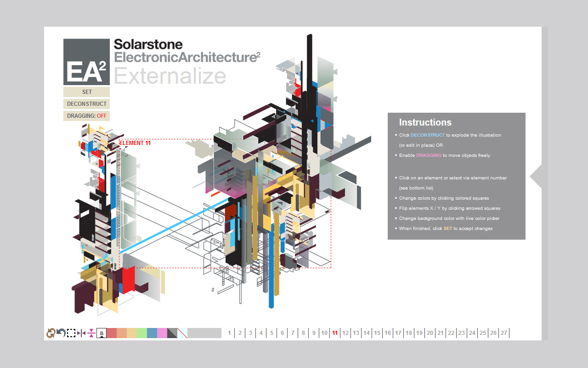Pick the dark gray diagonal swatch
The image size is (588, 368).
172,333
